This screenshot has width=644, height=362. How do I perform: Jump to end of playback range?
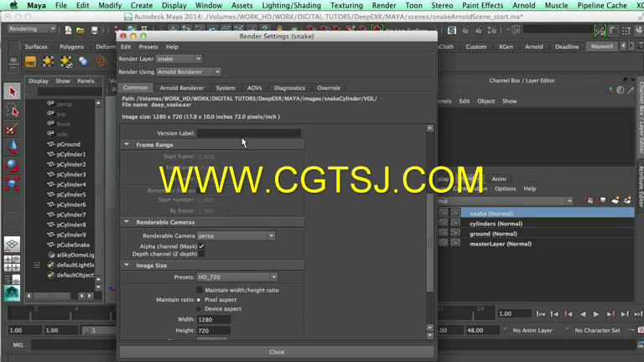(x=637, y=314)
